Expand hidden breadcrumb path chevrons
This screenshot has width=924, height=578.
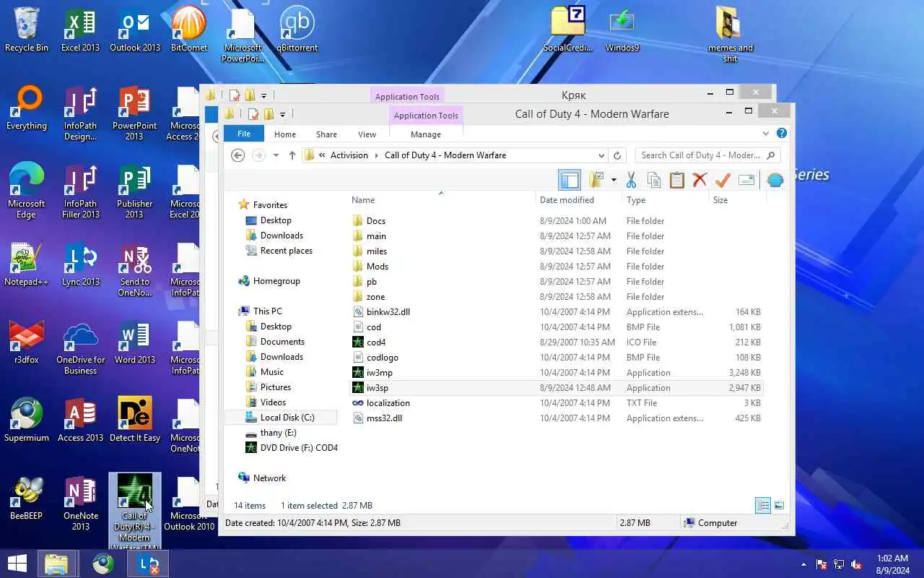pyautogui.click(x=321, y=155)
